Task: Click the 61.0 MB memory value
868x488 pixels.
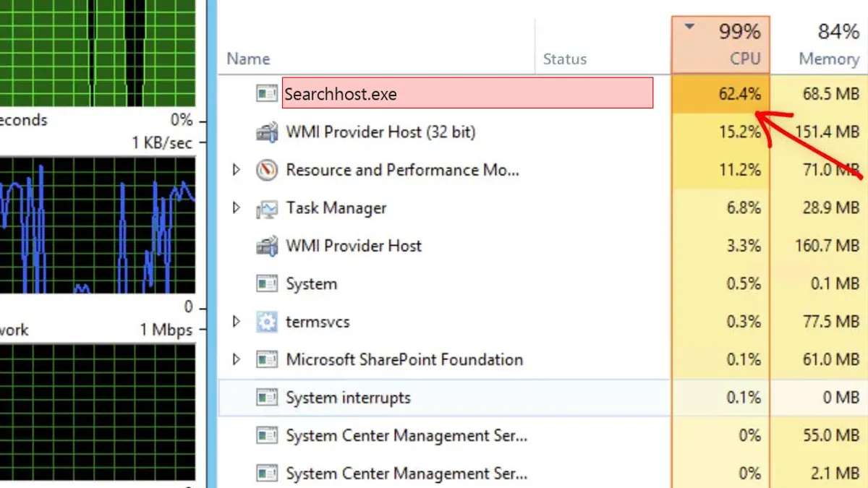Action: pyautogui.click(x=830, y=359)
